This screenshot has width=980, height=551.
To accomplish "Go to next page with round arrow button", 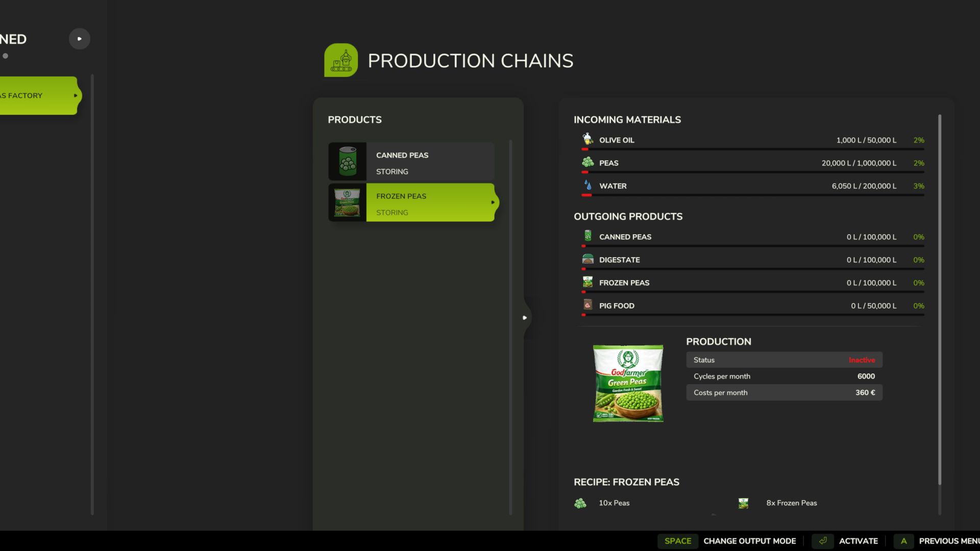I will [80, 39].
